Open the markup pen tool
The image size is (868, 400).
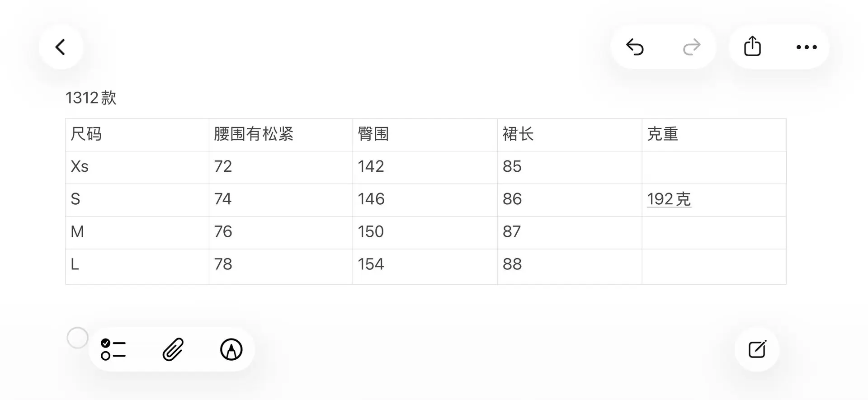[x=231, y=349]
